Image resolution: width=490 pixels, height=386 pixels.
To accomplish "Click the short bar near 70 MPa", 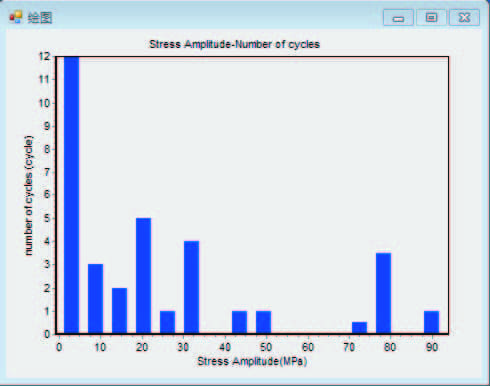I will point(359,327).
